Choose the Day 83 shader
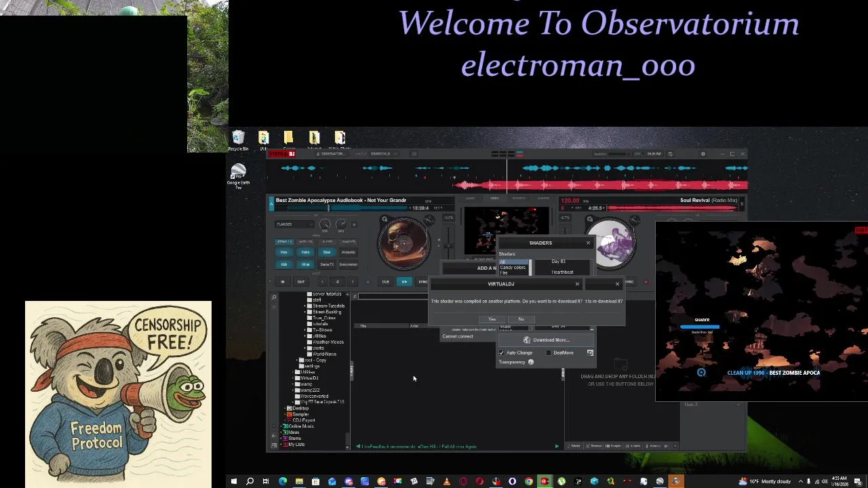 pyautogui.click(x=558, y=262)
